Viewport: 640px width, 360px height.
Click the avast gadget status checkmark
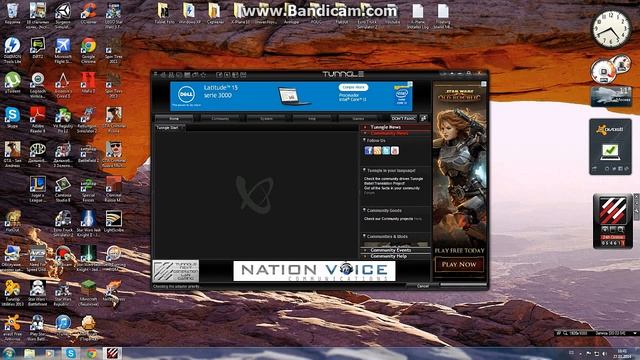610,151
